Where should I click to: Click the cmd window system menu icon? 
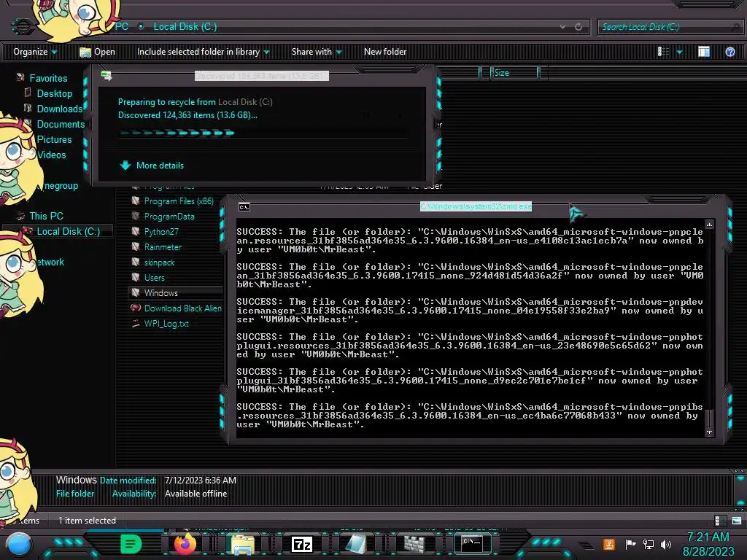click(244, 206)
